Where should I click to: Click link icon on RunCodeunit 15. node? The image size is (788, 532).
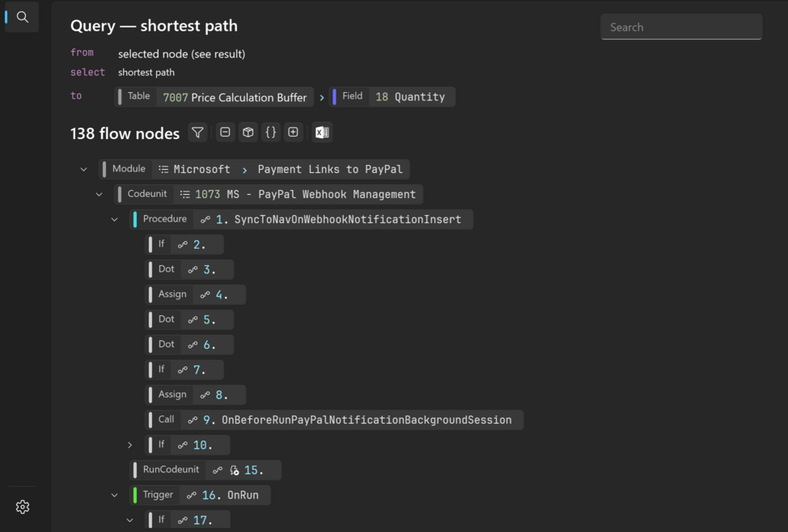point(217,471)
